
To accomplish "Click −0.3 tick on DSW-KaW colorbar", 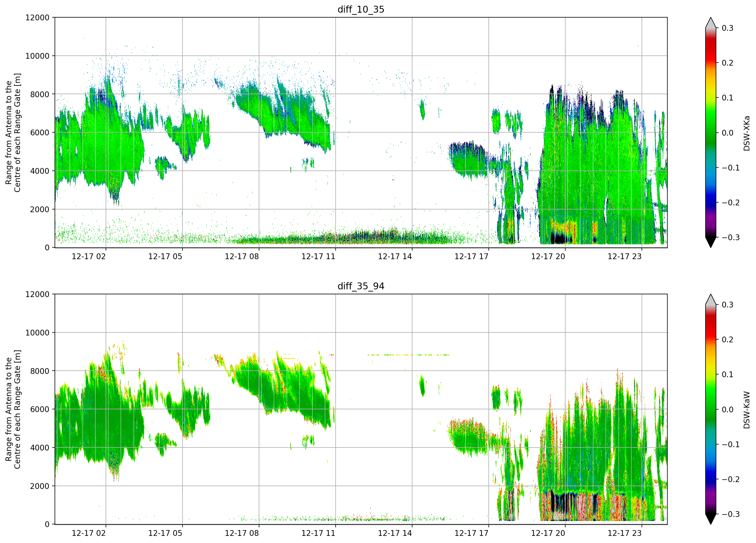I will click(731, 514).
